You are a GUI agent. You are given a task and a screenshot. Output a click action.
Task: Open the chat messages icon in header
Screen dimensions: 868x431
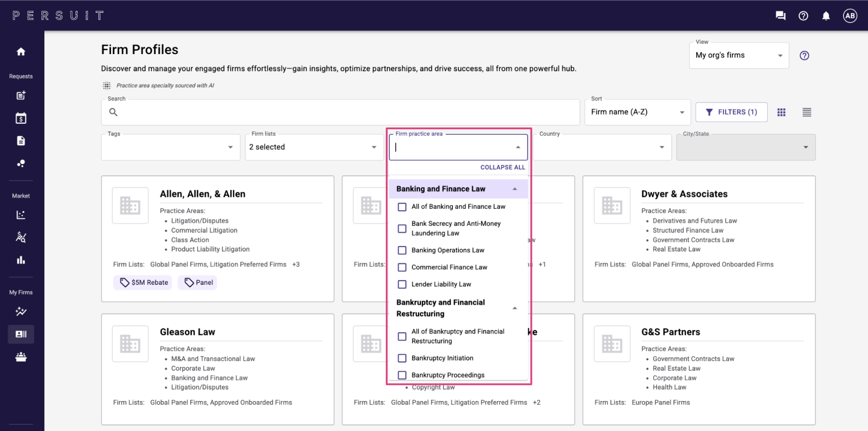coord(781,16)
